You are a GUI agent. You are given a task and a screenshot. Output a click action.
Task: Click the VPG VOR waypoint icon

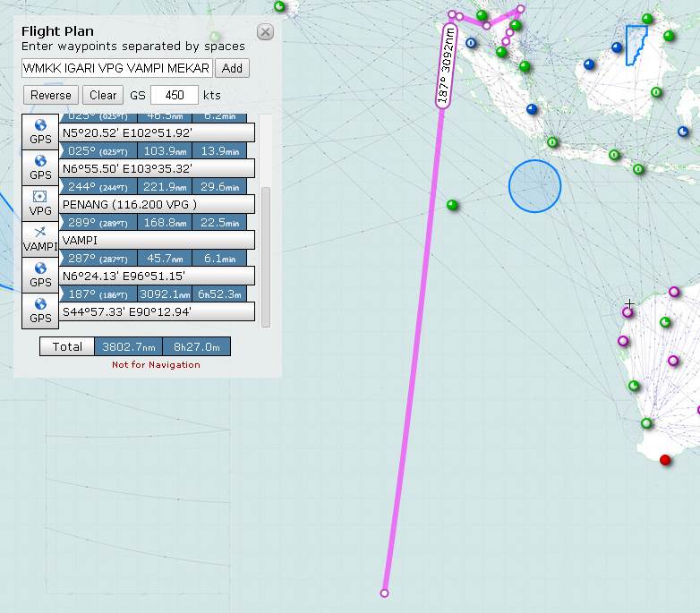tap(40, 203)
